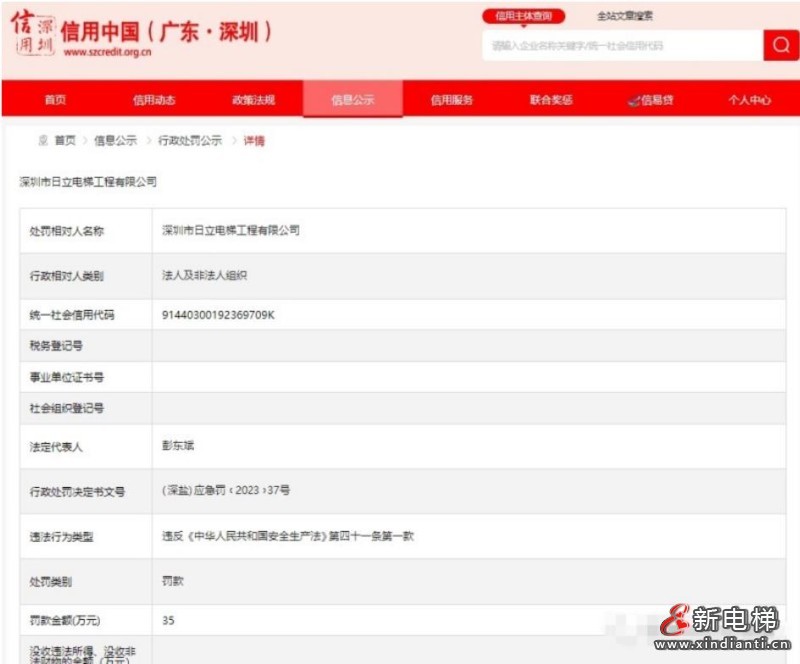The image size is (800, 664).
Task: Select the 信用主体查询 search mode
Action: (523, 16)
